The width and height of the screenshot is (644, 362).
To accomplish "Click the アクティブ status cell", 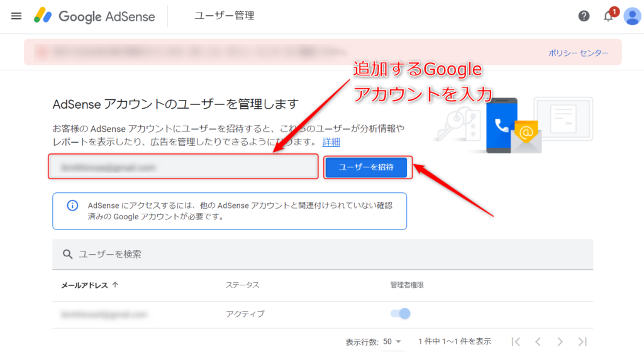I will click(x=245, y=314).
